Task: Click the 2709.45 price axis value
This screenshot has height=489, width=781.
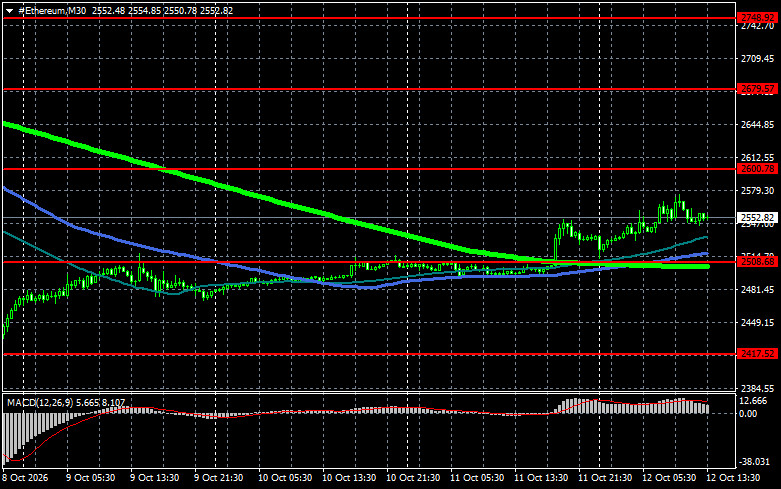Action: (x=757, y=59)
